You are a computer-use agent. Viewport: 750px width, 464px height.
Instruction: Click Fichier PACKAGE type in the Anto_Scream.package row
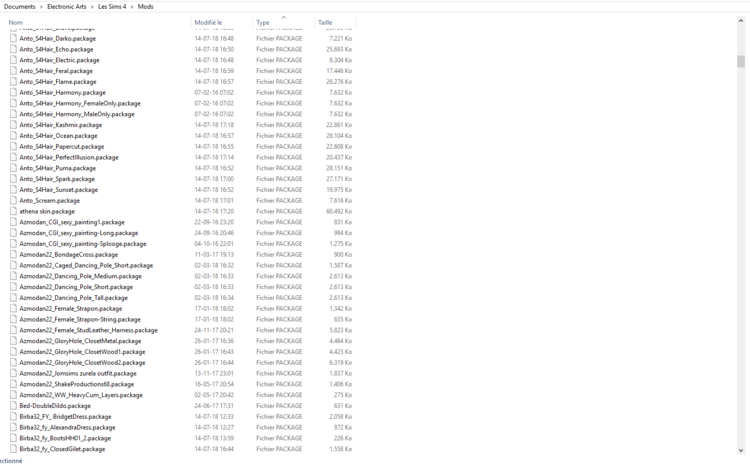tap(279, 200)
